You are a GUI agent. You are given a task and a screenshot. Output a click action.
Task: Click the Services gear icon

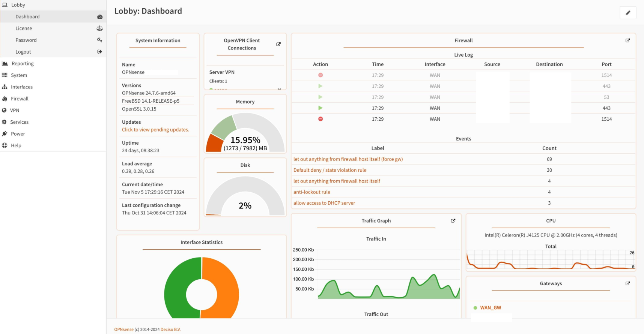point(5,122)
